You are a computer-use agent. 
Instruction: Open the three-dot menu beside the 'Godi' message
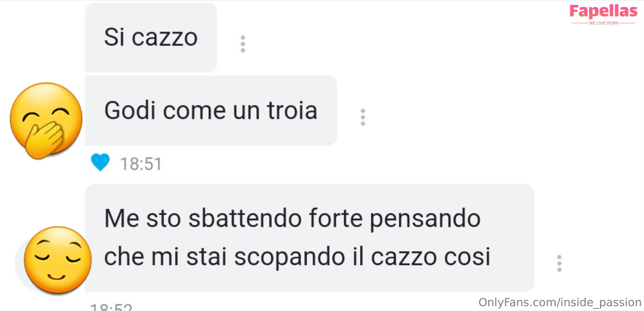(x=363, y=117)
